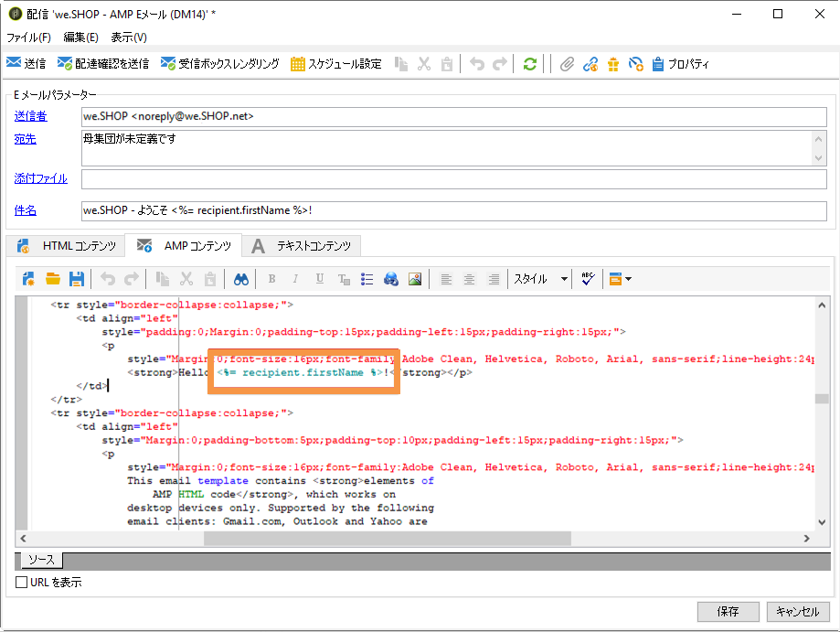Center align text in editor toolbar
840x632 pixels.
click(x=469, y=279)
